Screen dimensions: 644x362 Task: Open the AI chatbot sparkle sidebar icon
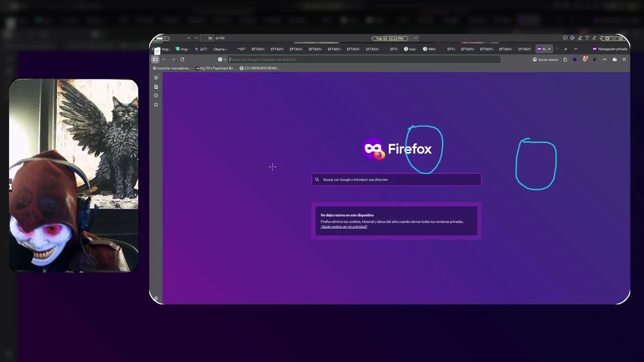(156, 77)
